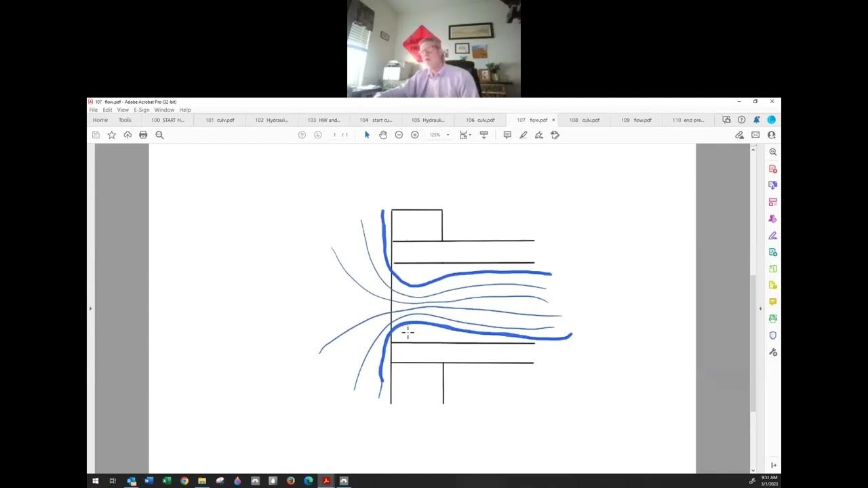Go to Home view
The height and width of the screenshot is (488, 868).
tap(100, 120)
